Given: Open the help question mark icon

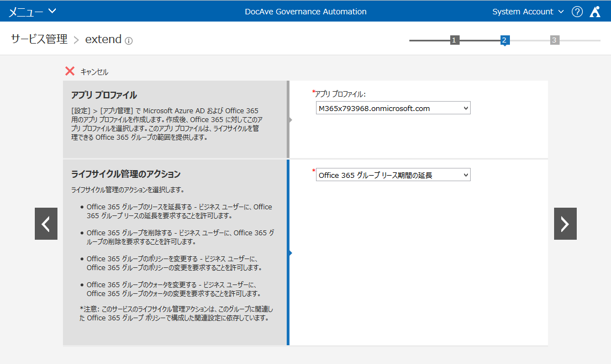Looking at the screenshot, I should click(577, 12).
